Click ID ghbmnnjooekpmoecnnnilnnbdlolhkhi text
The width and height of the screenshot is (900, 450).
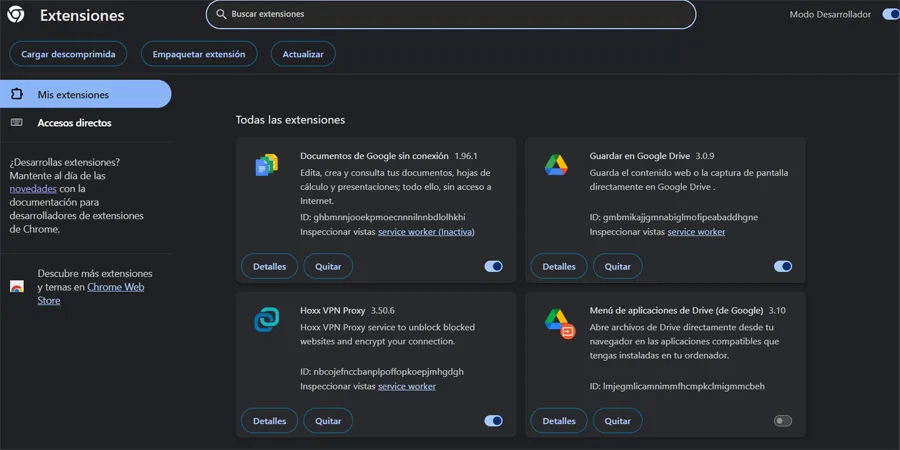[383, 217]
